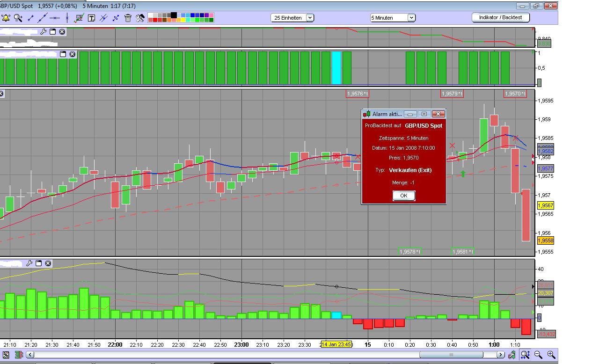Click the 'Indikator / Backtest' button

click(500, 17)
